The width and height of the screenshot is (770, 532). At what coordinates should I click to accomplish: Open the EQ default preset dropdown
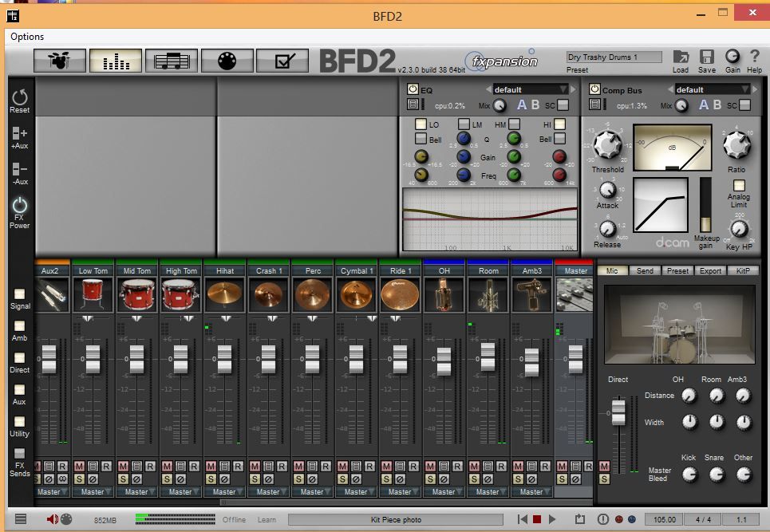coord(531,89)
